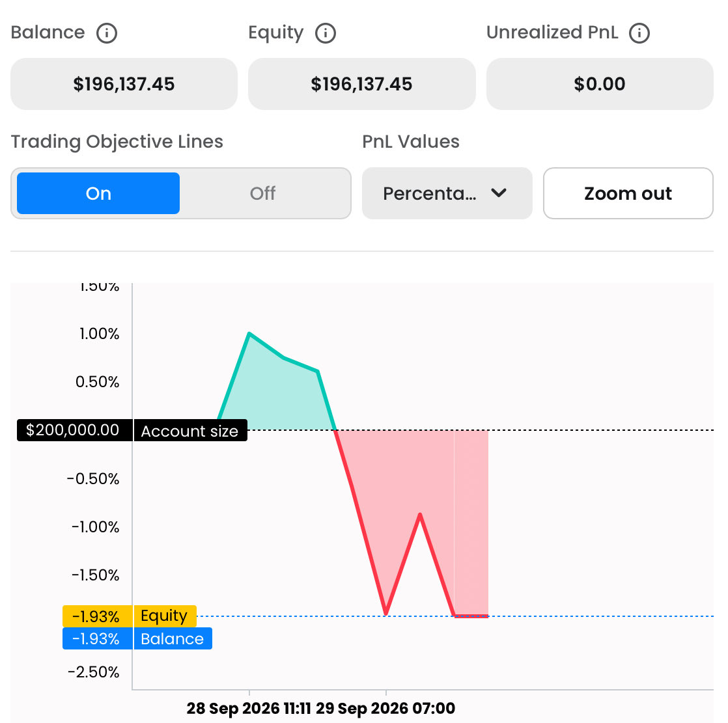The image size is (728, 723).
Task: Click the 0.50% axis label
Action: click(97, 382)
